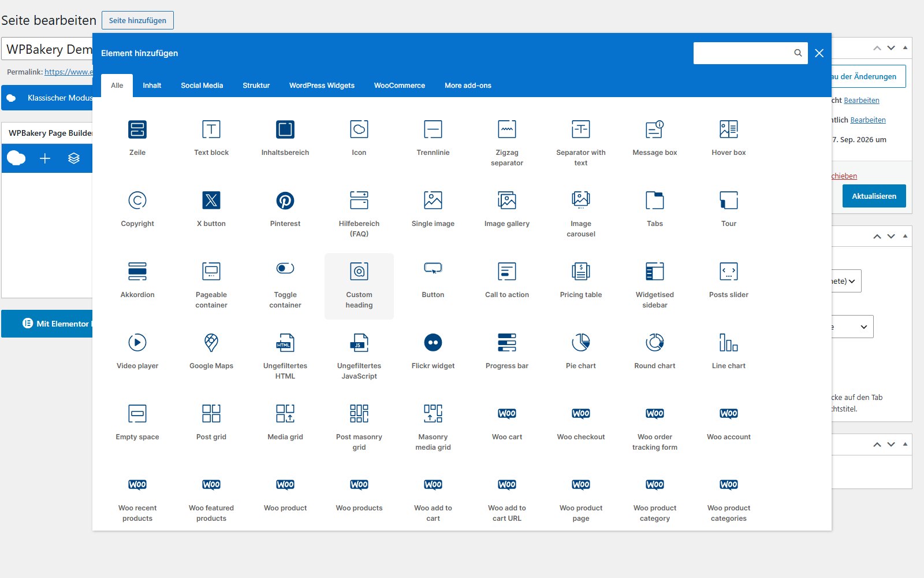Select the Image carousel element

(x=581, y=214)
